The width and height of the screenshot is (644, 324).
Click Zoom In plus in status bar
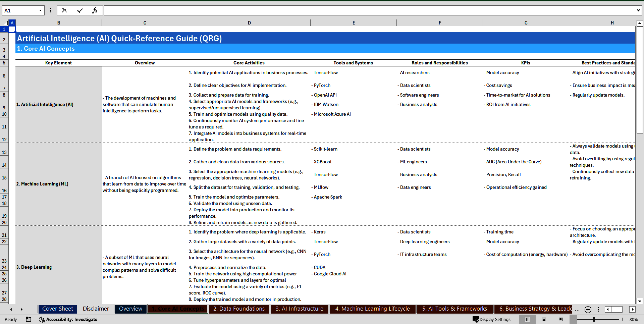622,319
